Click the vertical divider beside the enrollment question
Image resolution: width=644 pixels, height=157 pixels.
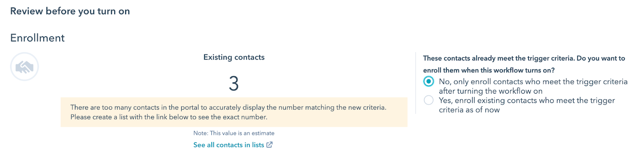(415, 83)
